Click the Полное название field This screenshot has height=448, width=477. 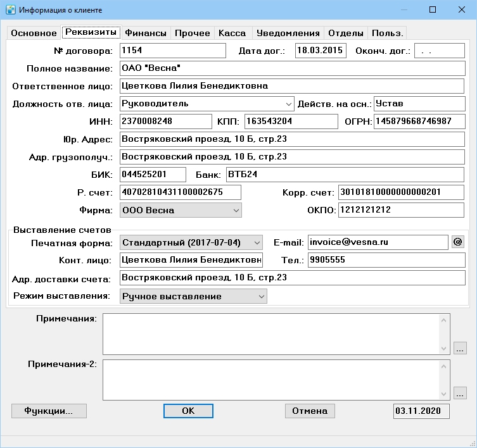pyautogui.click(x=293, y=68)
